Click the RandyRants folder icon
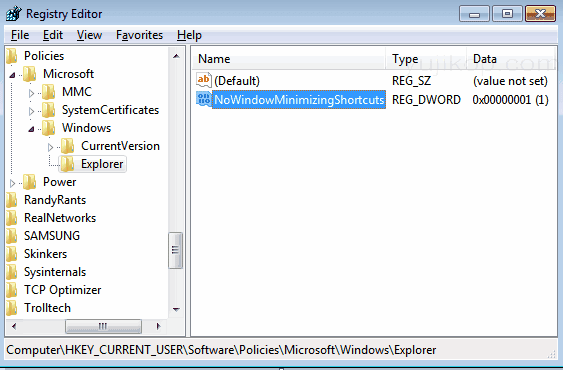This screenshot has width=563, height=370. click(x=12, y=200)
